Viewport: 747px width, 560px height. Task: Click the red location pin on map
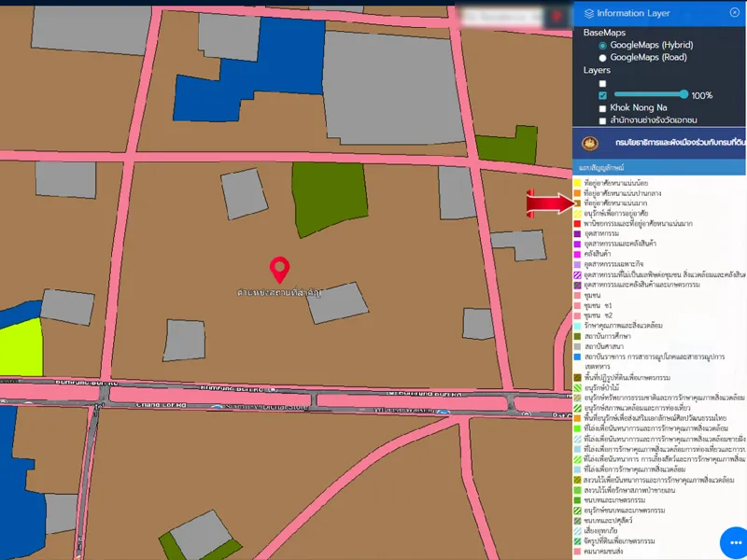278,270
